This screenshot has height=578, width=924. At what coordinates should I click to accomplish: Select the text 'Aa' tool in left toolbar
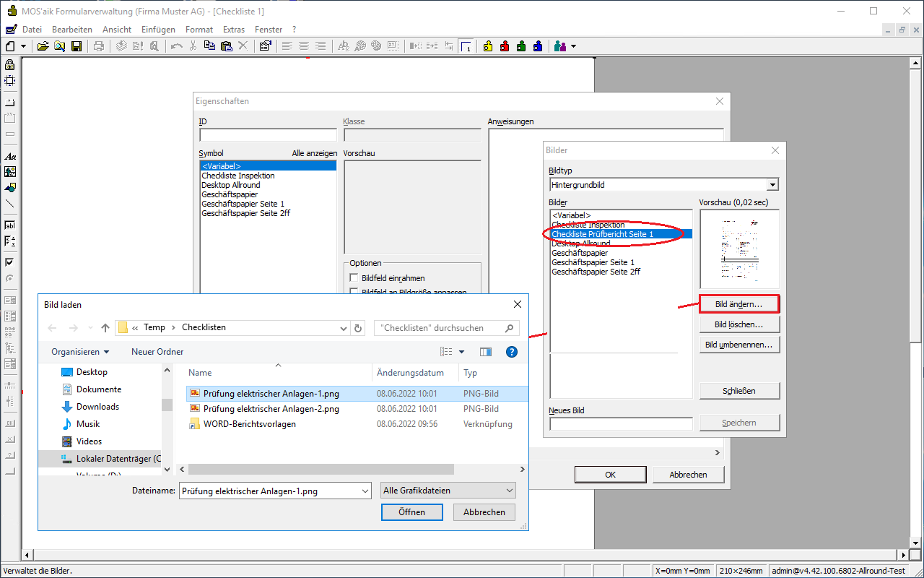[10, 156]
